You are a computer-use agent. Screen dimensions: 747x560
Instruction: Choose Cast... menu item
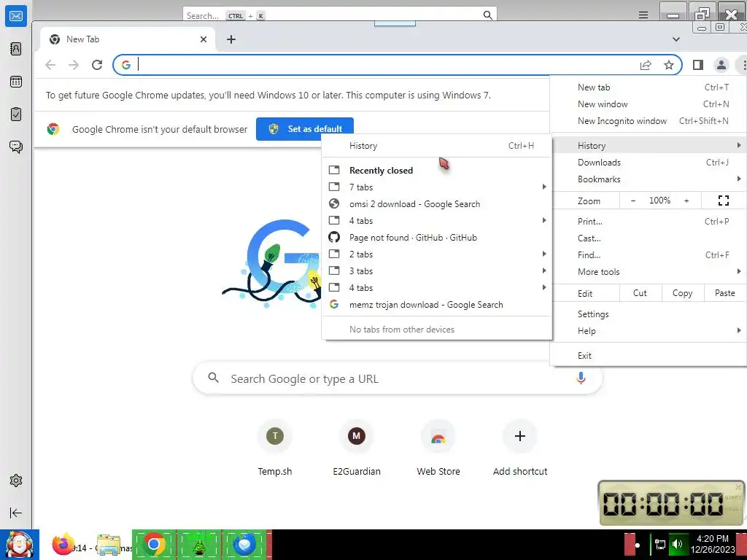click(x=649, y=238)
